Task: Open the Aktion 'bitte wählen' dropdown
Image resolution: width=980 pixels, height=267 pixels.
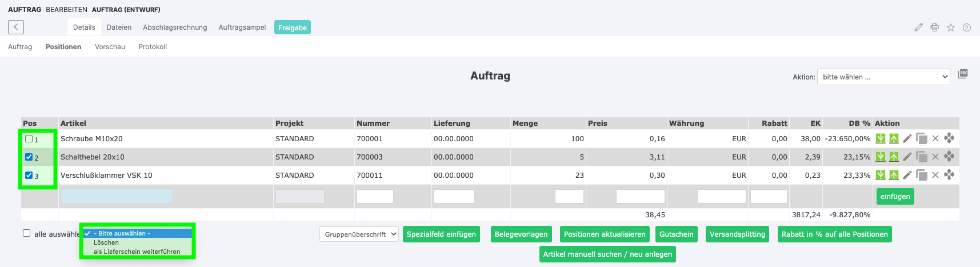Action: (x=883, y=77)
